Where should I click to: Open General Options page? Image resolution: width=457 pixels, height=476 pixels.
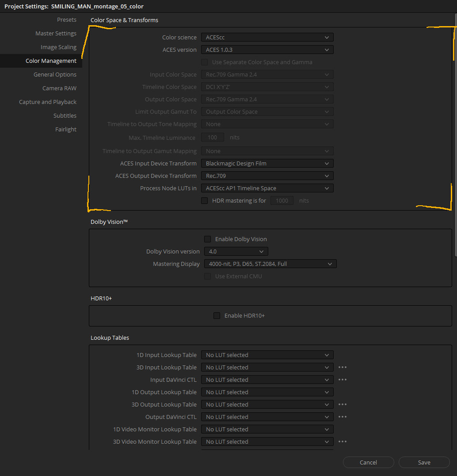pyautogui.click(x=55, y=74)
